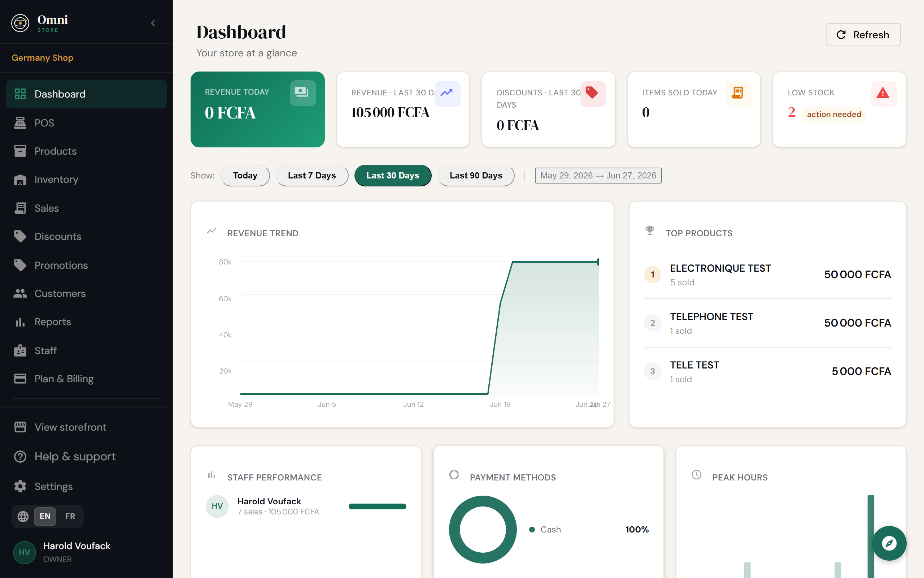Click the action needed badge

[x=834, y=114]
